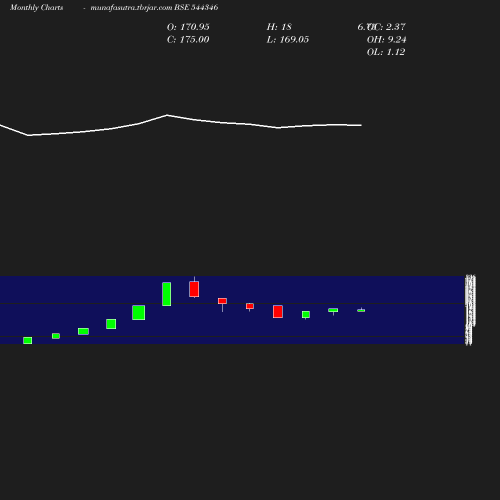
Task: Click the peak point of the white average line
Action: coord(167,115)
